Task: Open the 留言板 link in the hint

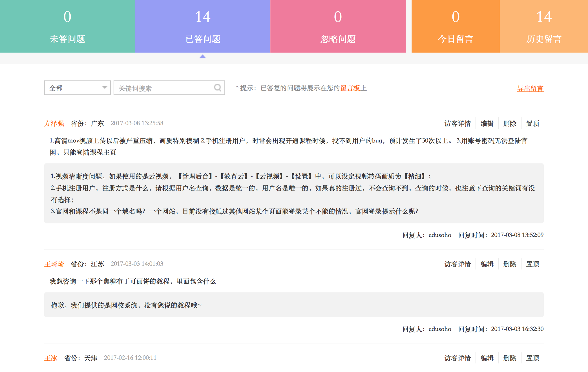Action: point(350,88)
